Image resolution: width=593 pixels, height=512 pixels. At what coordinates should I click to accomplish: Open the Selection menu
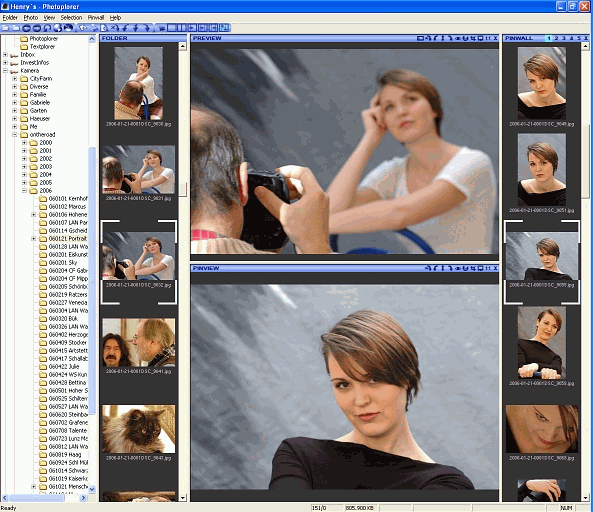tap(71, 18)
